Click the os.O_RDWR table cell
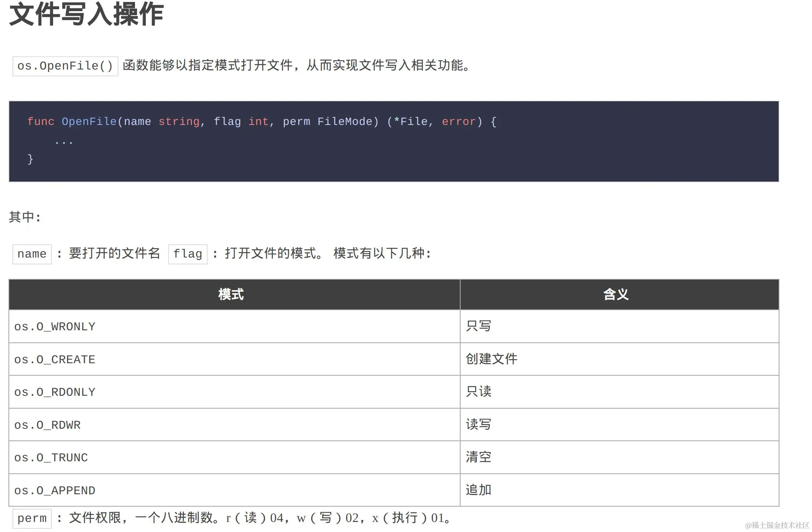This screenshot has width=812, height=532. (x=47, y=425)
